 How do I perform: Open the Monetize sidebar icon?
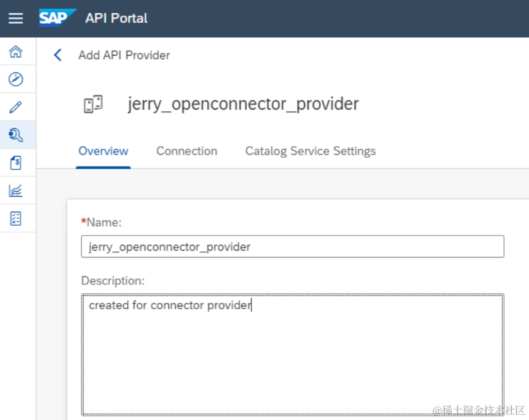tap(16, 163)
